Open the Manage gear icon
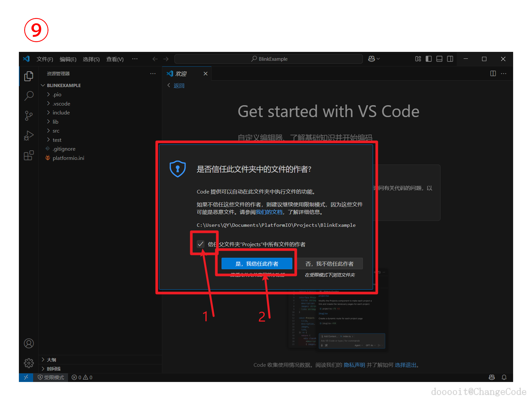This screenshot has height=399, width=532. 29,363
